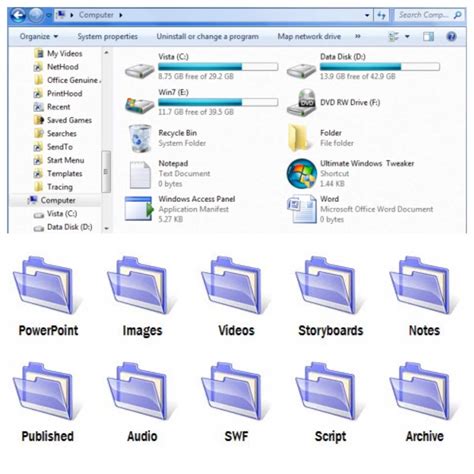
Task: Click the magnifier search icon
Action: [458, 15]
